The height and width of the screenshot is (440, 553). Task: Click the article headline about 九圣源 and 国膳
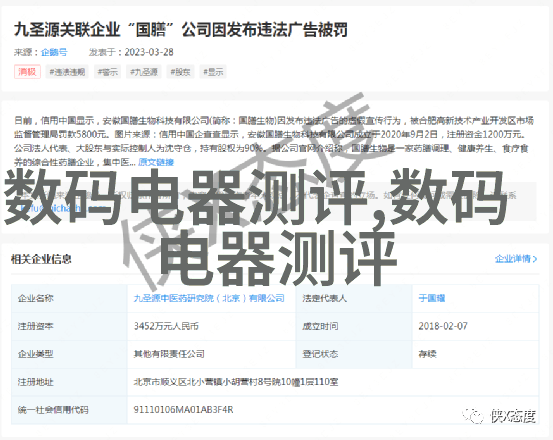181,30
